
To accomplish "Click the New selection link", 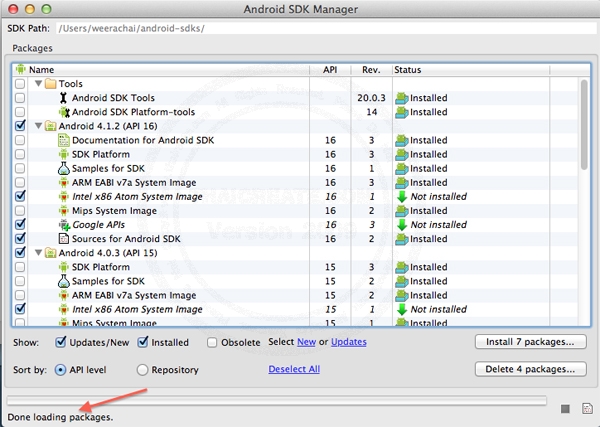I will 307,342.
